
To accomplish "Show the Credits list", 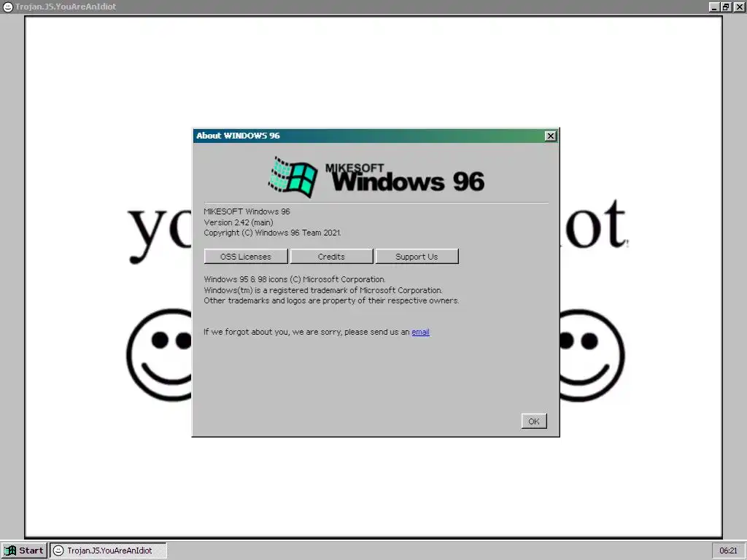I will (331, 256).
